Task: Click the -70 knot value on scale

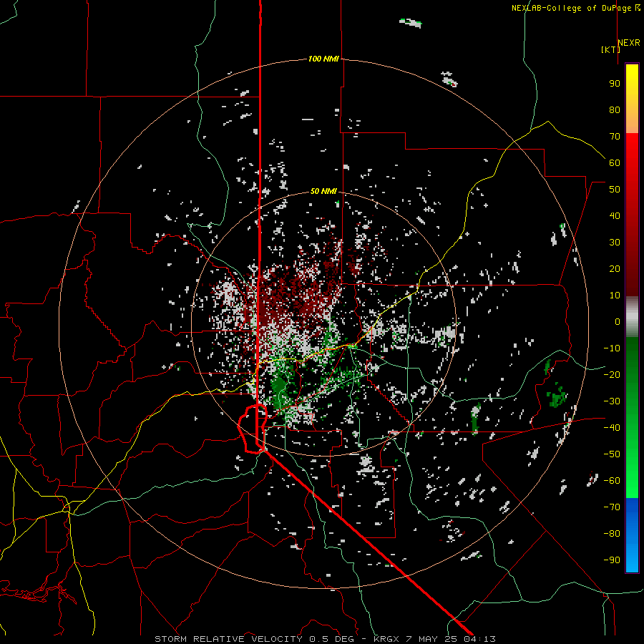Action: (x=612, y=507)
